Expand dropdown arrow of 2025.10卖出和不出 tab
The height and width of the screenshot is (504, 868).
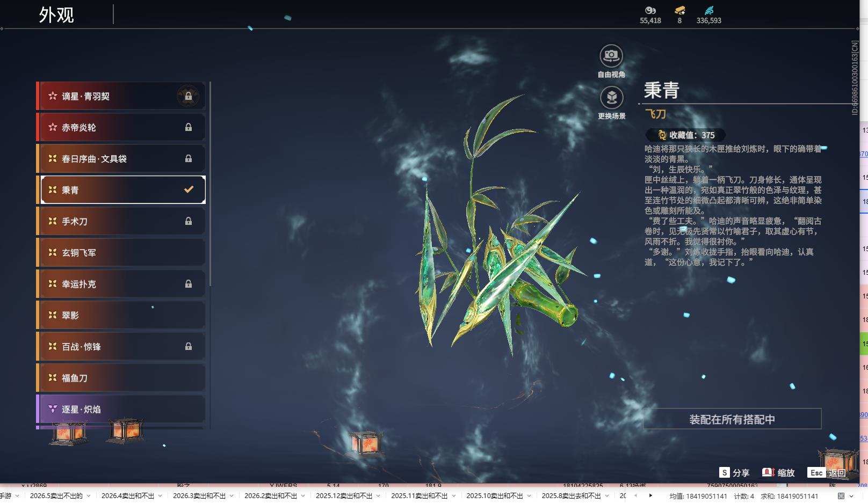[529, 496]
